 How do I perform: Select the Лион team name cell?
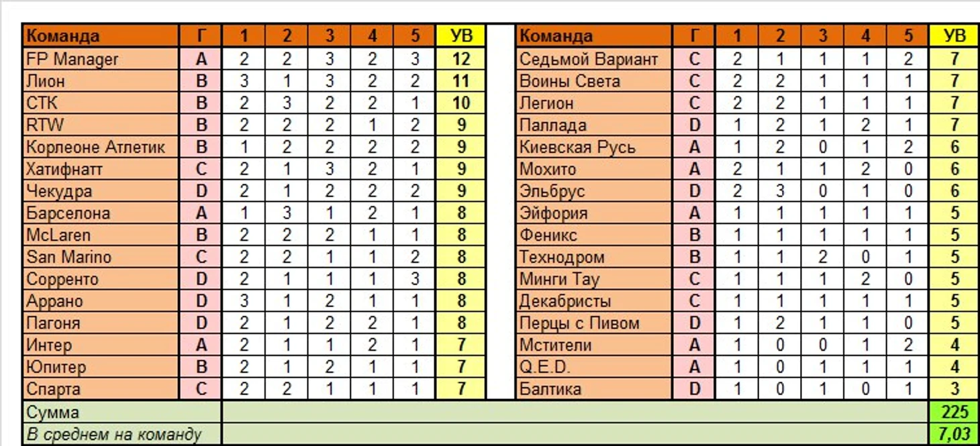coord(101,81)
